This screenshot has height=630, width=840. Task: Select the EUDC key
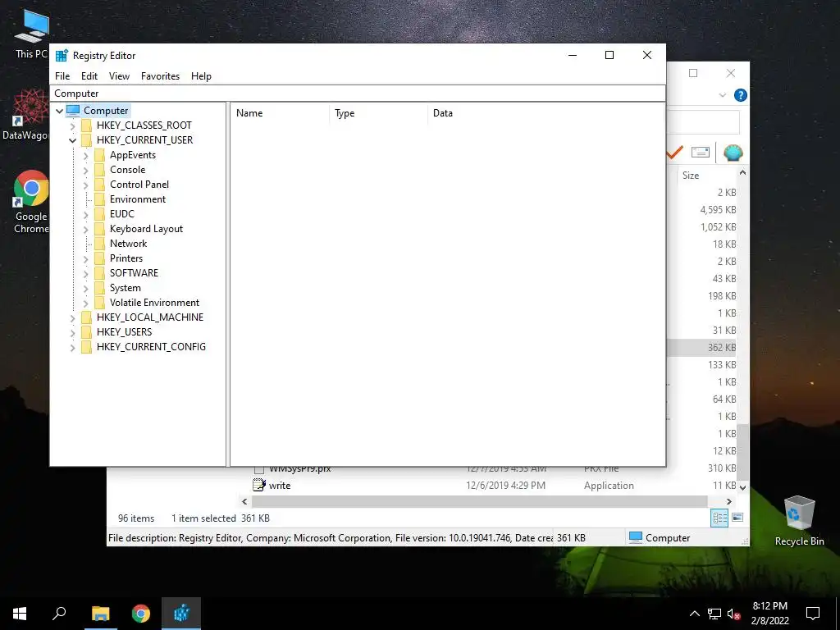coord(122,214)
